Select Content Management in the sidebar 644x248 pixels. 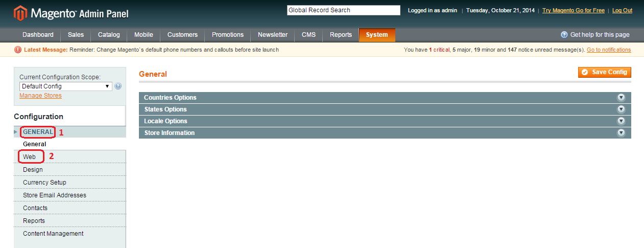click(70, 234)
